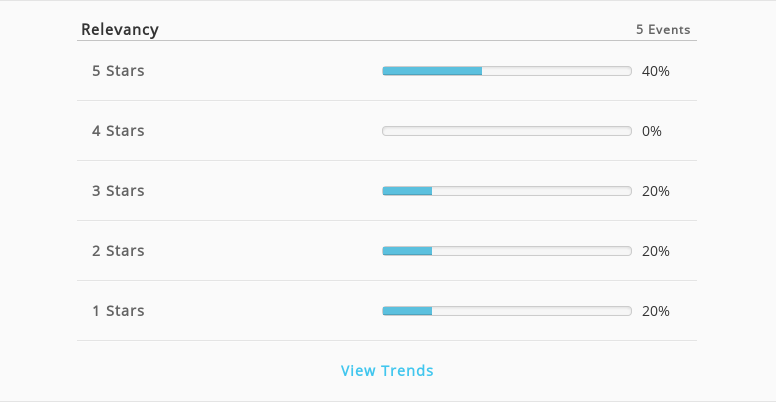
Task: Click the 2 Stars progress bar
Action: 507,251
